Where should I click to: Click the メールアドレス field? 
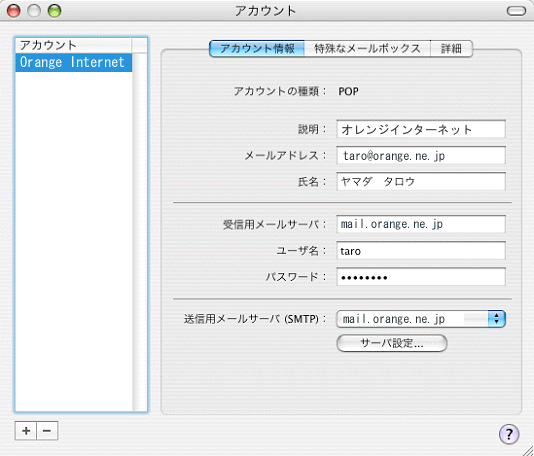click(x=421, y=156)
